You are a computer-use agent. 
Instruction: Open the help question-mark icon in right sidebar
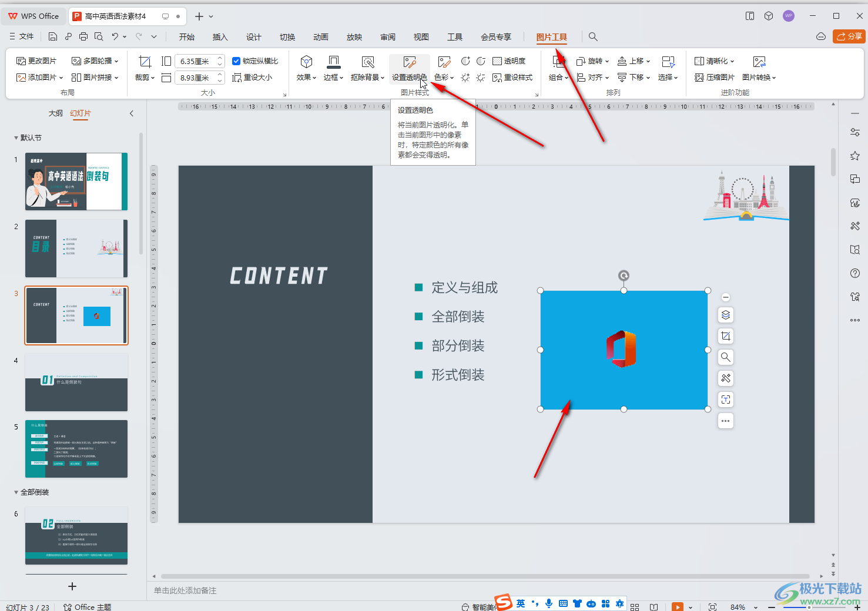(855, 273)
